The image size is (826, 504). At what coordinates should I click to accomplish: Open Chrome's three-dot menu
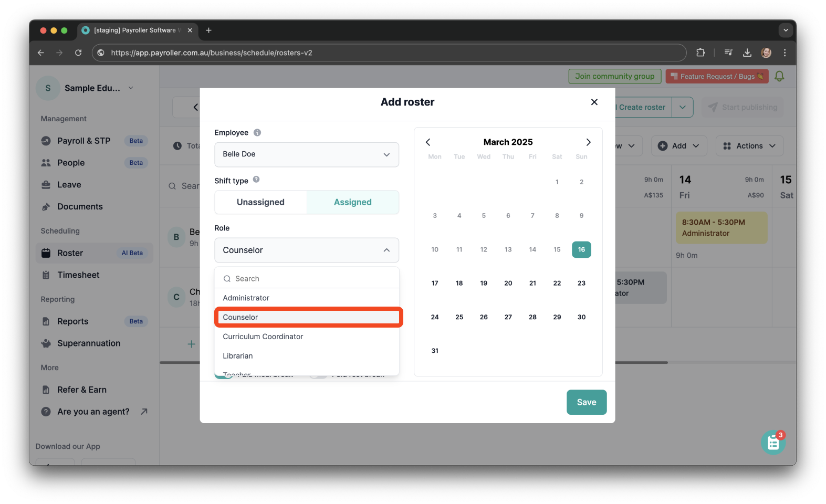pyautogui.click(x=785, y=52)
